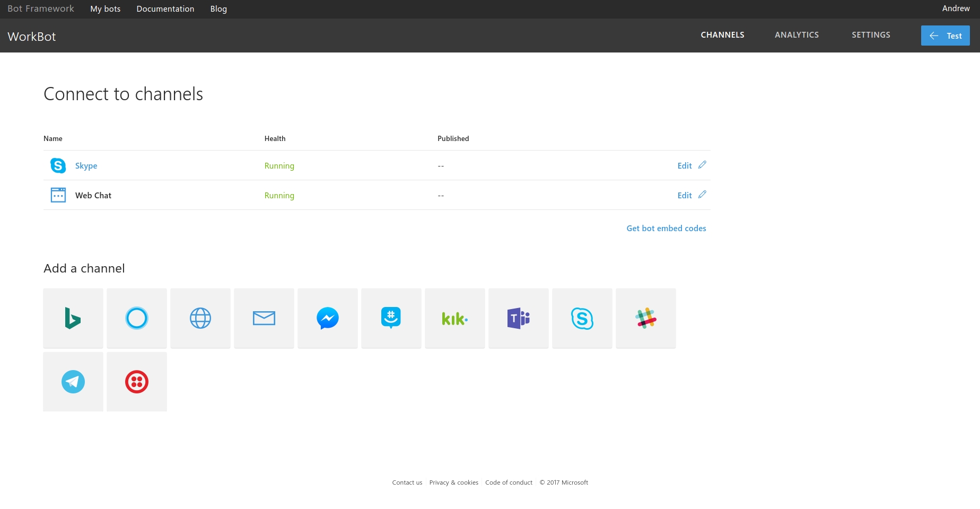Click the pencil icon for Web Chat row
980x509 pixels.
tap(702, 195)
